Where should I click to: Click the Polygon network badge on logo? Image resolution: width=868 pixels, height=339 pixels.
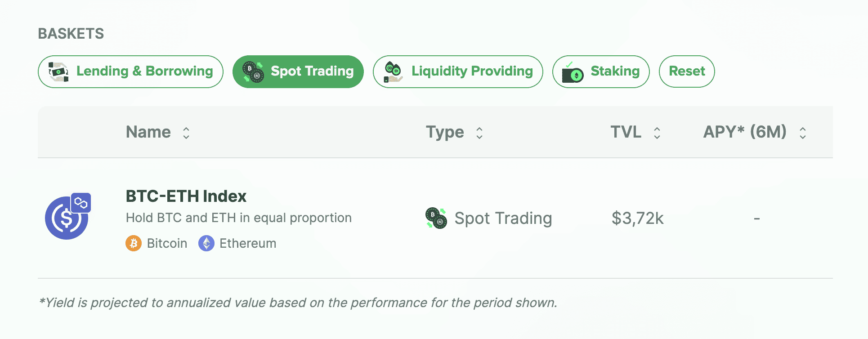(81, 203)
